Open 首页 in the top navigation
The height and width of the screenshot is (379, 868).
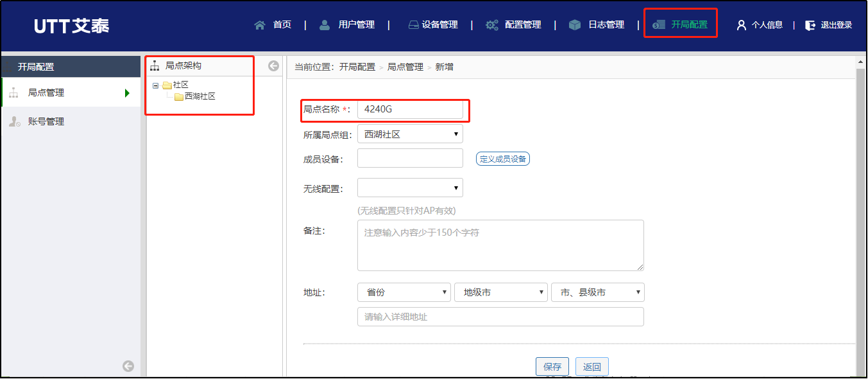282,24
